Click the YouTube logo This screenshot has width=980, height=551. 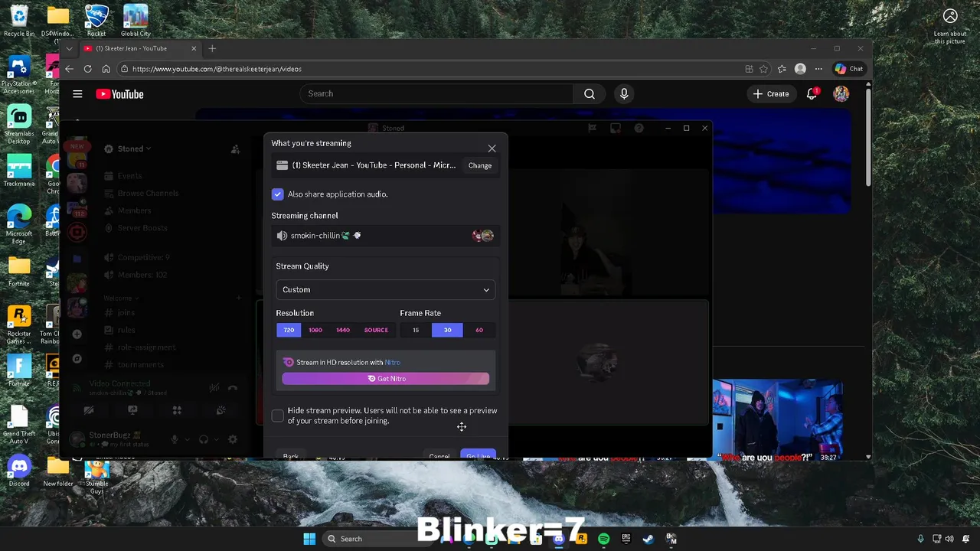point(119,94)
